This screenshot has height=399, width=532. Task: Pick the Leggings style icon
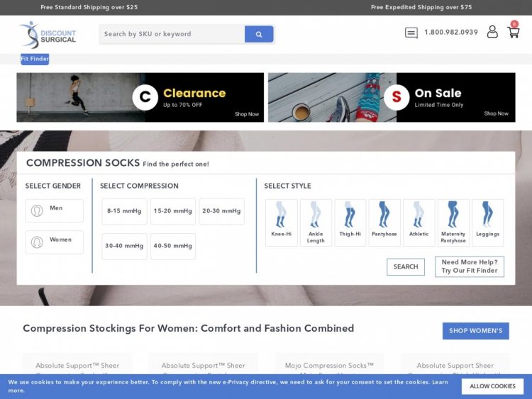[x=487, y=222]
